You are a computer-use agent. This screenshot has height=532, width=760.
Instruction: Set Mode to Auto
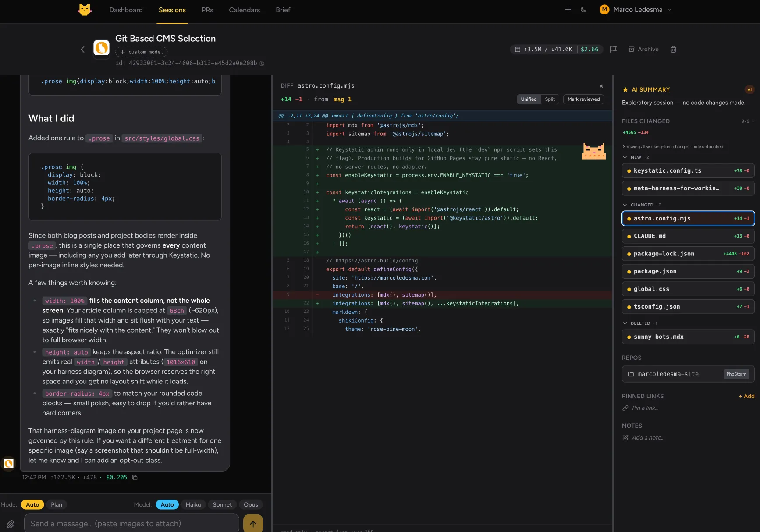[x=32, y=505]
